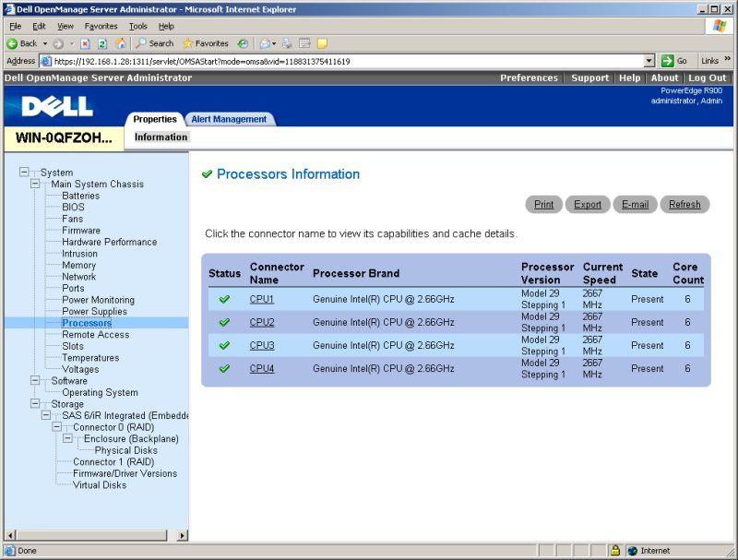Viewport: 738px width, 560px height.
Task: Open the Back button history dropdown arrow
Action: click(45, 43)
